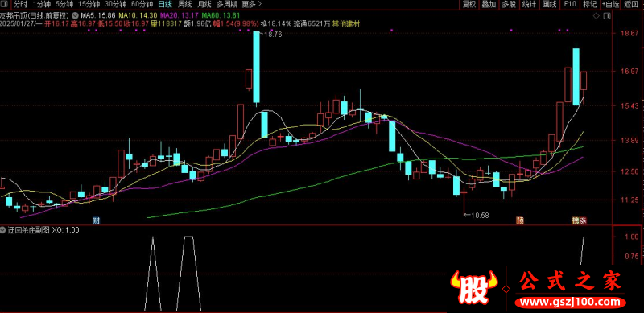644x313 pixels.
Task: Click the 财 marker on the timeline
Action: pyautogui.click(x=96, y=220)
